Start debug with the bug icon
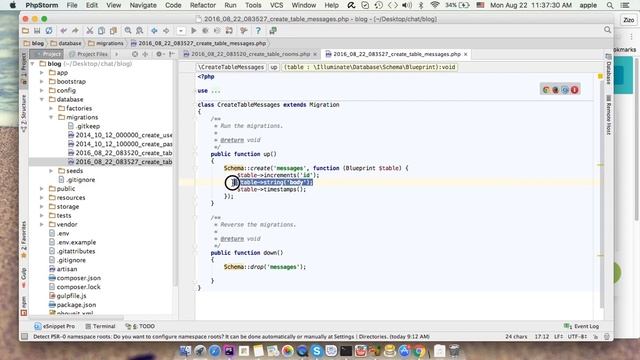 click(x=205, y=31)
